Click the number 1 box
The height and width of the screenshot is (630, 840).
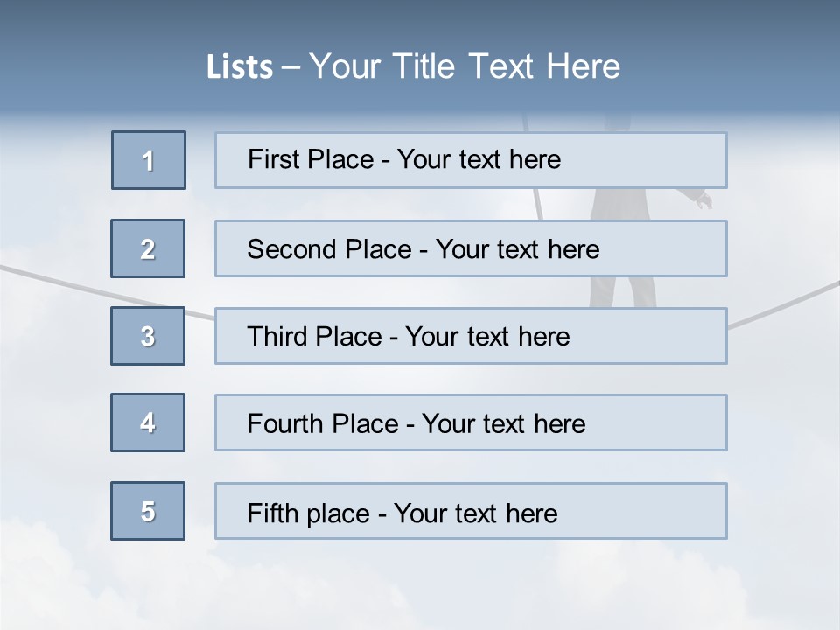point(149,160)
